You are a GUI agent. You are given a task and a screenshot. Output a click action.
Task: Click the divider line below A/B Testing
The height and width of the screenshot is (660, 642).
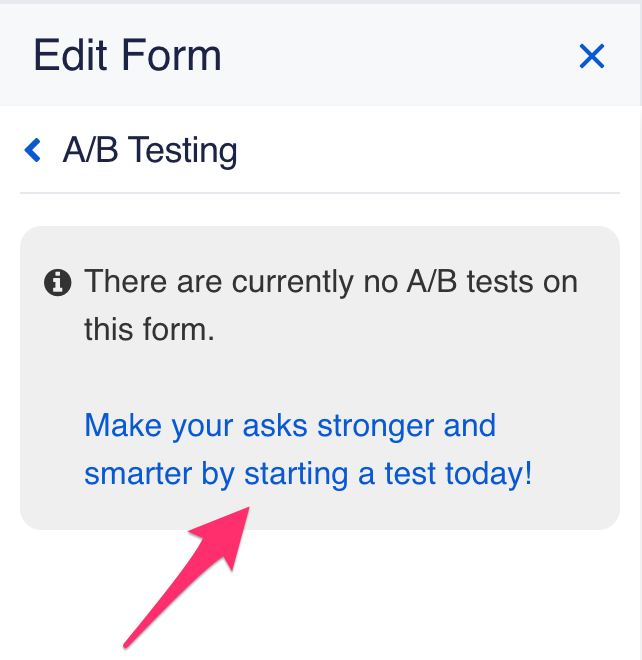click(x=320, y=192)
